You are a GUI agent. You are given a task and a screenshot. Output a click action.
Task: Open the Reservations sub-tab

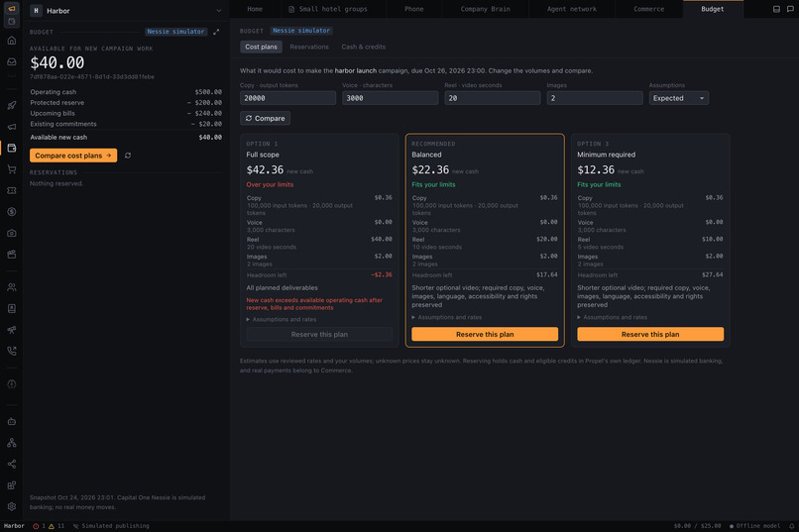309,47
